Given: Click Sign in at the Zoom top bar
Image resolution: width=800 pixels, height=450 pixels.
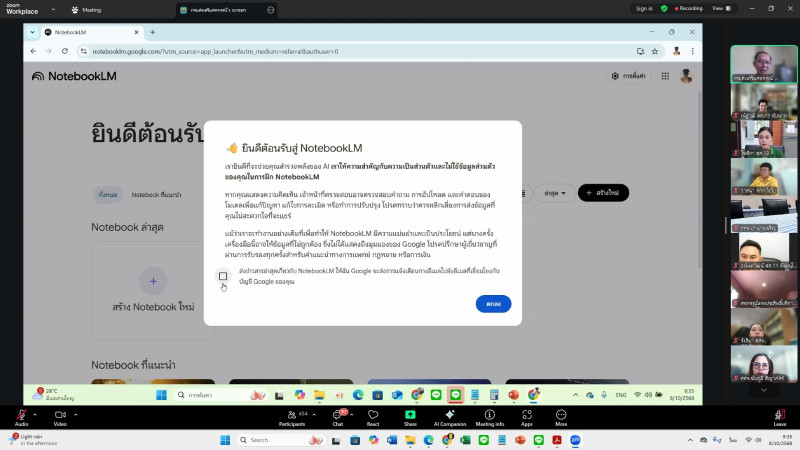Looking at the screenshot, I should click(x=644, y=8).
